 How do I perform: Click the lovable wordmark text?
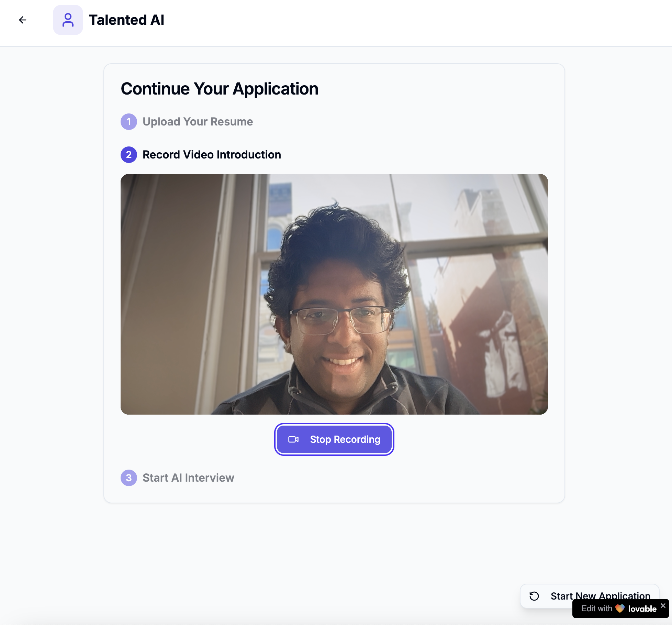(x=642, y=609)
